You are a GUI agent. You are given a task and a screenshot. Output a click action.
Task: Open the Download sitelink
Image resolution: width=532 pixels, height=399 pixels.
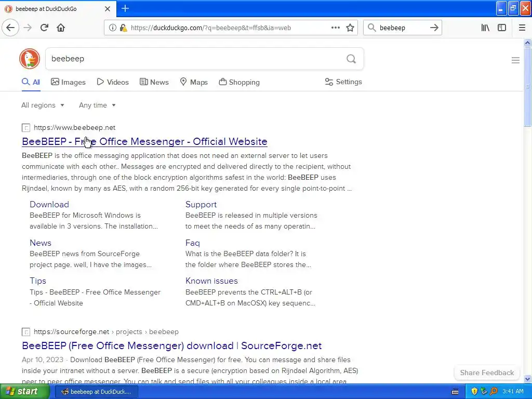(49, 204)
